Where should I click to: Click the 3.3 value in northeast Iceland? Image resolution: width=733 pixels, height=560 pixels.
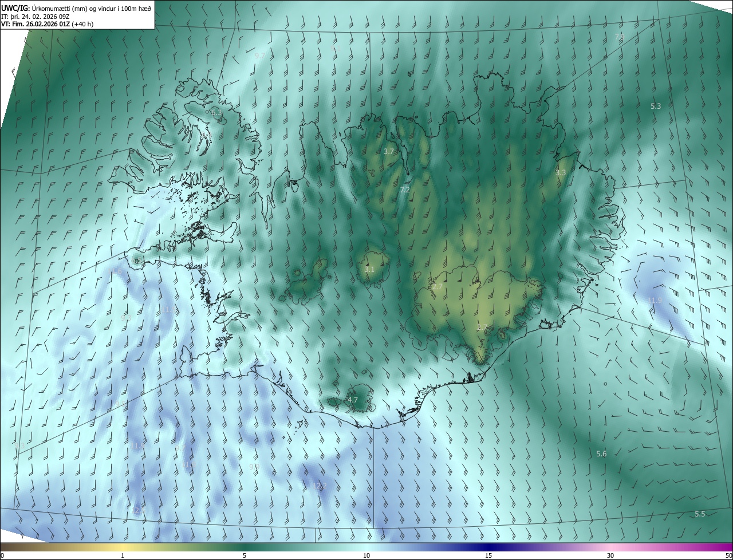[561, 172]
